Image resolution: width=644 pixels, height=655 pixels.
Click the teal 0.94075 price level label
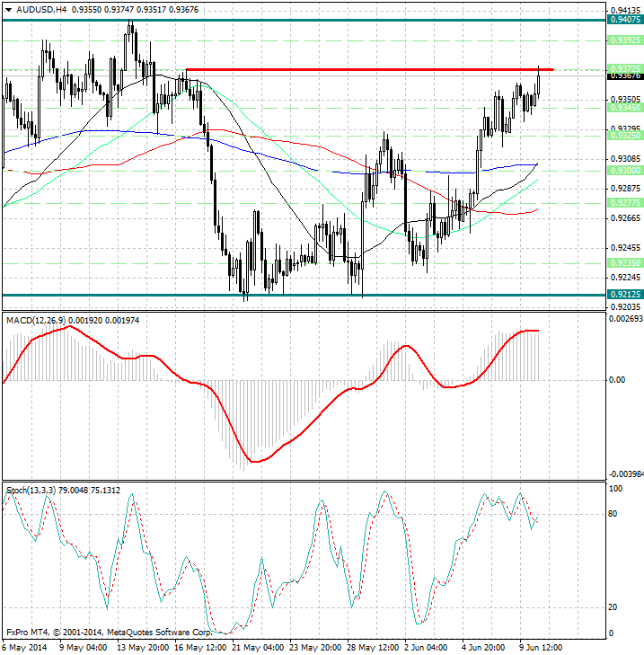pos(624,19)
